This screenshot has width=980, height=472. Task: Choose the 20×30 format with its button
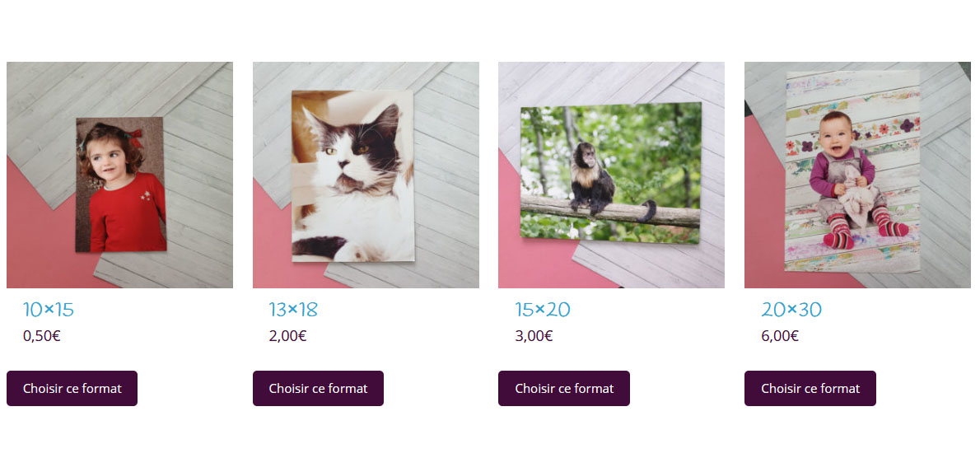coord(810,388)
